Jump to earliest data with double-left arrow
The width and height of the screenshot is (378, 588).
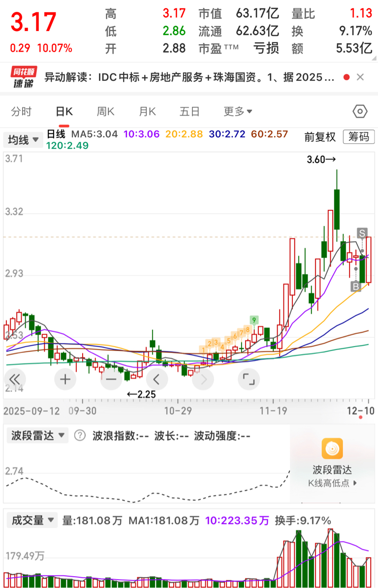15,380
